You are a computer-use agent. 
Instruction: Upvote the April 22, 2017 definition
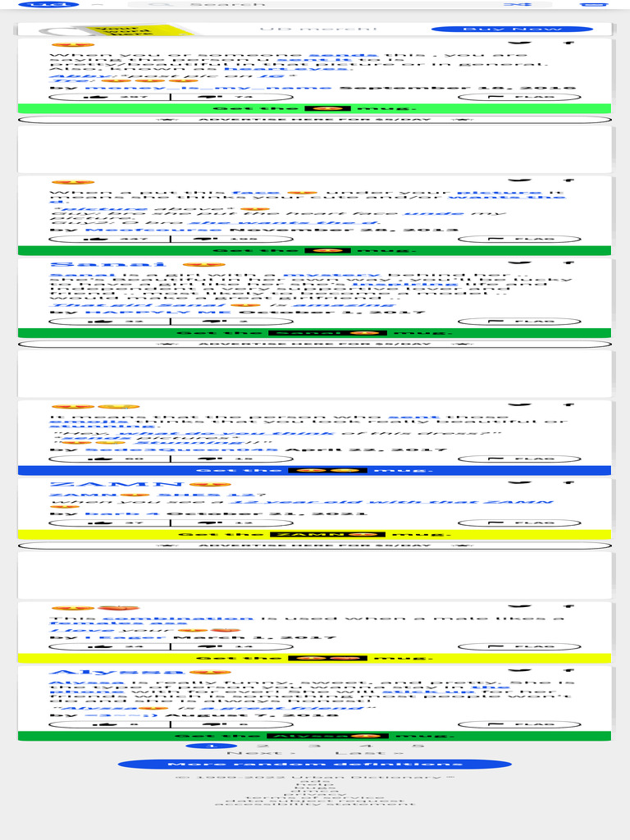coord(109,459)
